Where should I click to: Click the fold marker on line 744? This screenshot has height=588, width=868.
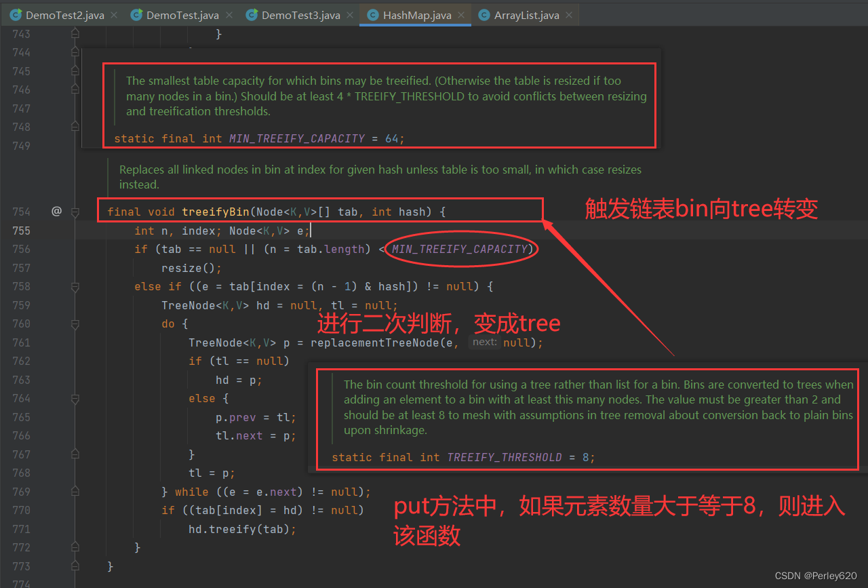point(75,52)
